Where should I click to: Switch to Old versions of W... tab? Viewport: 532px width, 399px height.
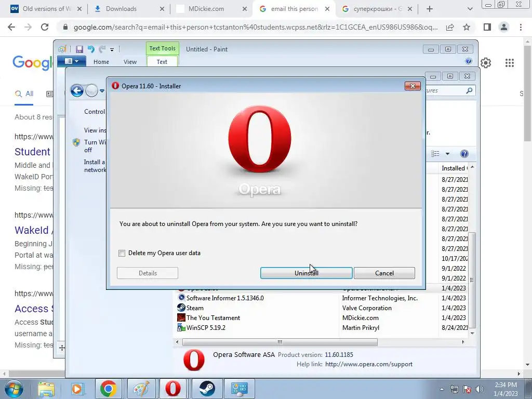pos(46,9)
